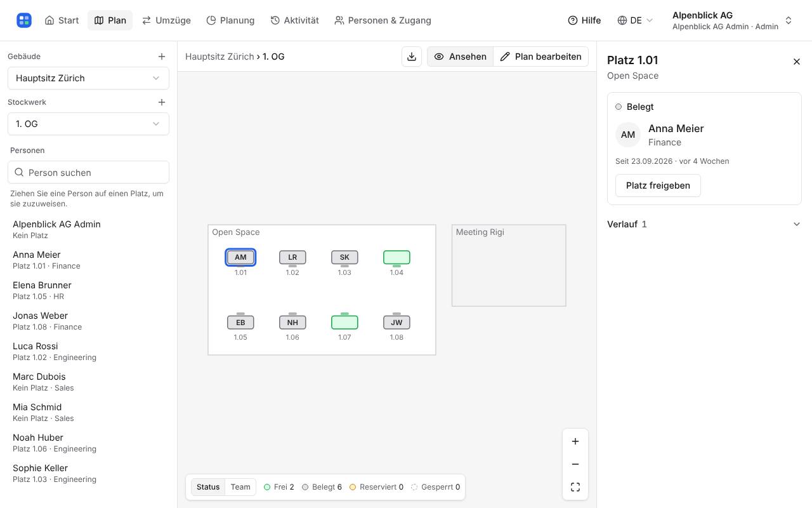Open the Planung tab
The image size is (812, 508).
coord(230,20)
